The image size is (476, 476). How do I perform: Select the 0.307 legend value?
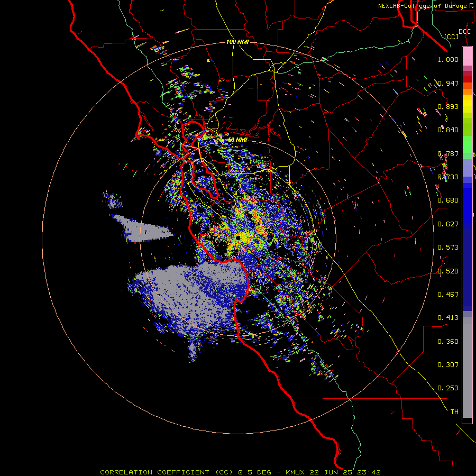448,364
